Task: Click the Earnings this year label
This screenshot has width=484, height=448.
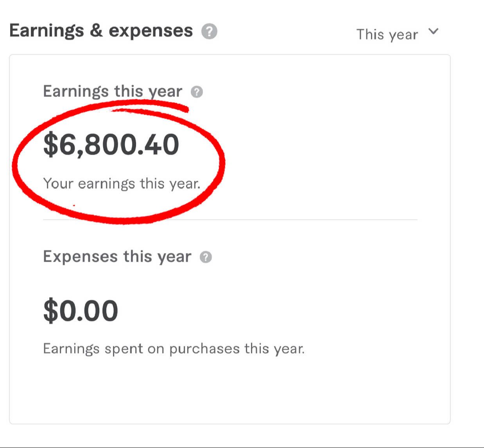Action: point(113,91)
